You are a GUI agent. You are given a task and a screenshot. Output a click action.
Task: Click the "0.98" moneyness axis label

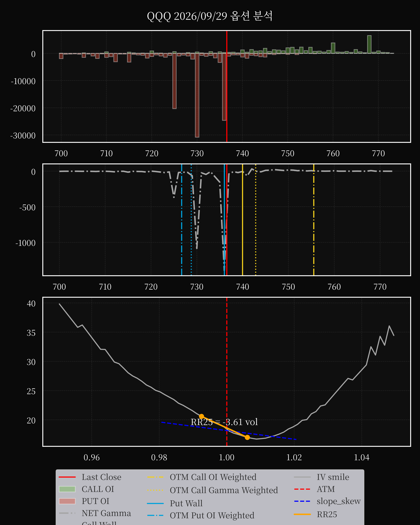click(159, 457)
